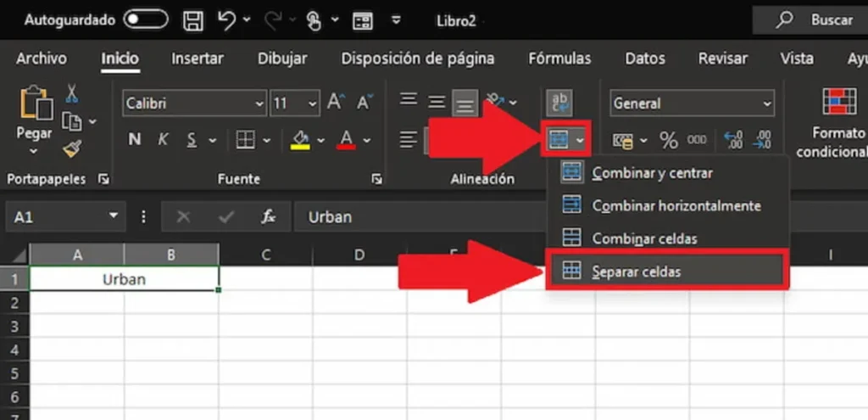The width and height of the screenshot is (868, 420).
Task: Click the align left icon
Action: click(x=409, y=140)
